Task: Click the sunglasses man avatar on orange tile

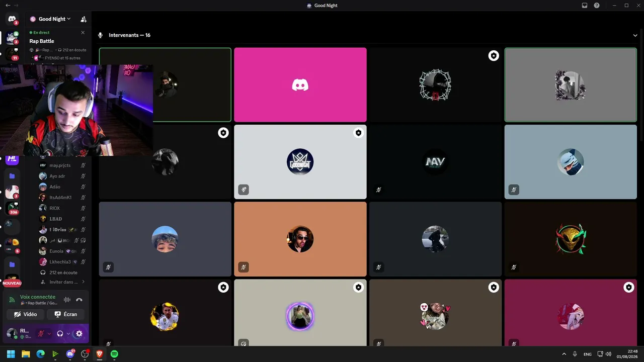Action: coord(300,239)
